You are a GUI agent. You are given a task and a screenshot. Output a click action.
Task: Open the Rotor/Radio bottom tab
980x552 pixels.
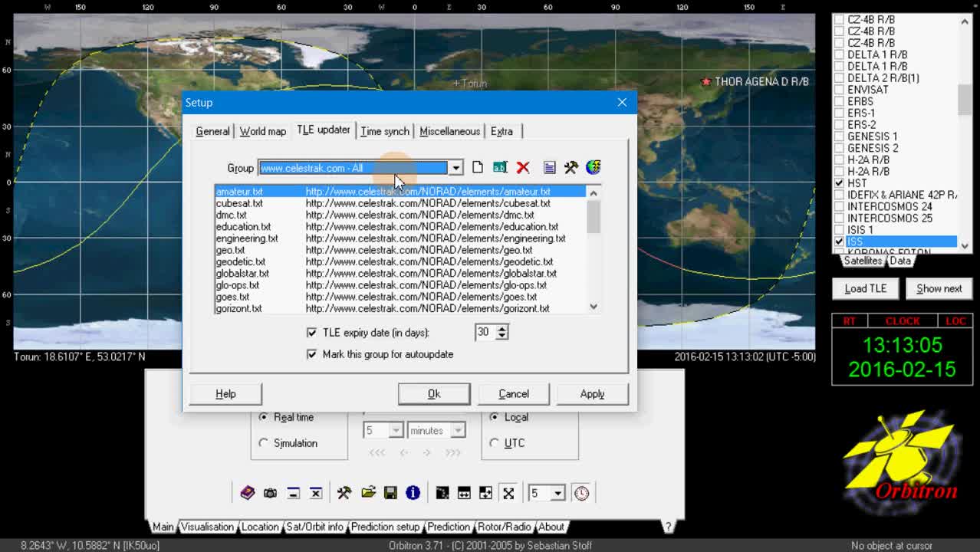coord(504,527)
